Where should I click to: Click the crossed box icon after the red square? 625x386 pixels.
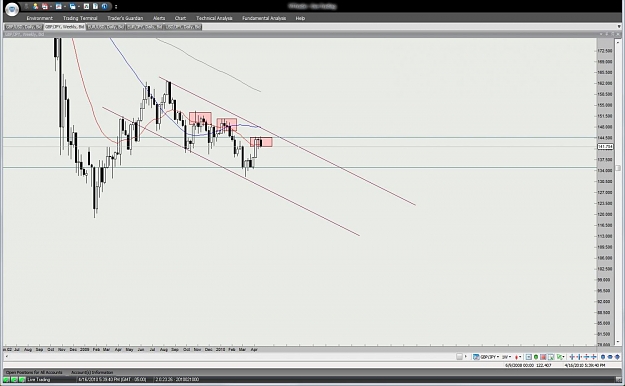(x=551, y=357)
